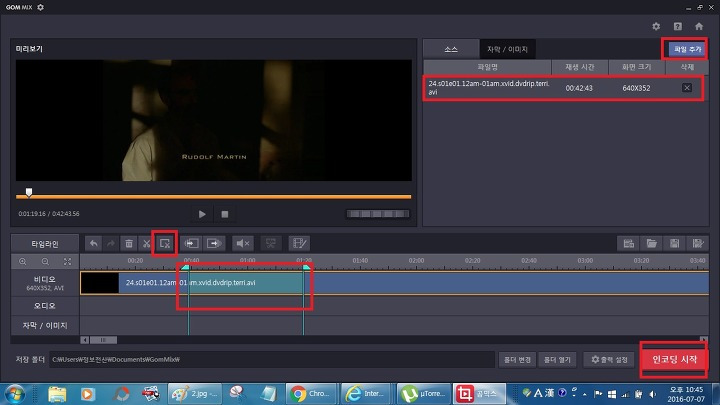
Task: Click the 비디오 track label
Action: (x=45, y=283)
